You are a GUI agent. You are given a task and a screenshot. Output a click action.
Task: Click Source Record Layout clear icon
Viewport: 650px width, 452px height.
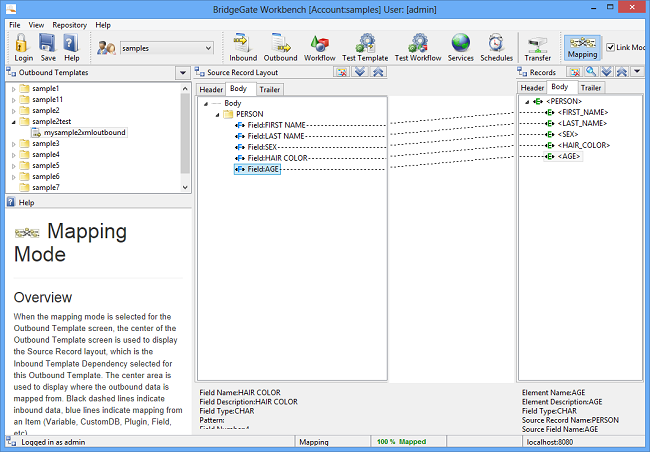(x=342, y=72)
